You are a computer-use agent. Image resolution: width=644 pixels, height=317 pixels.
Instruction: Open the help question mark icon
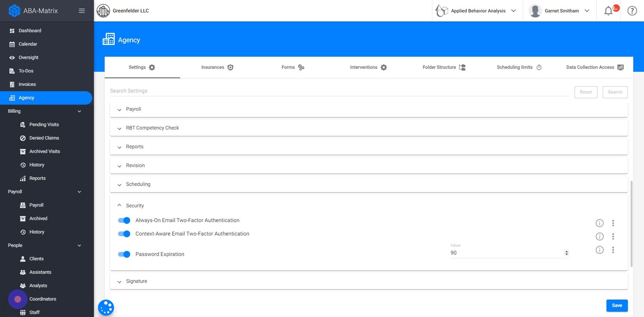[632, 11]
